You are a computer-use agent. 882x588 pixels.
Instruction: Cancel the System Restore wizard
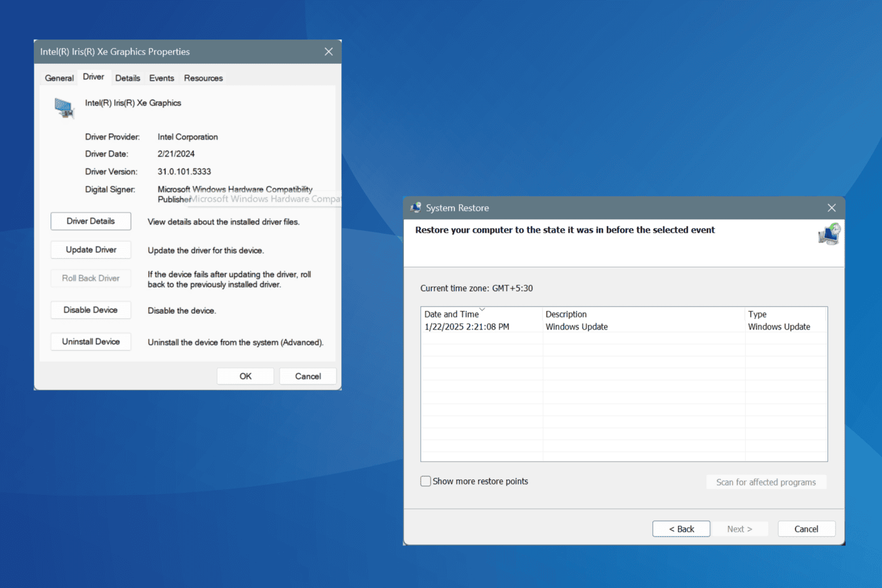(806, 529)
